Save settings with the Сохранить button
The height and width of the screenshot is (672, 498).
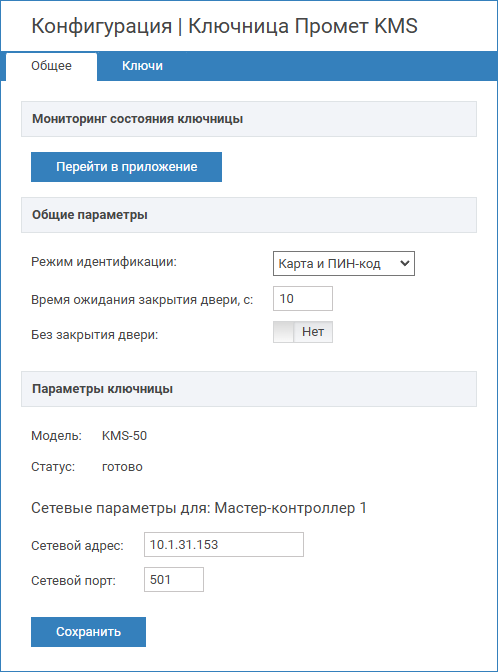pos(88,632)
